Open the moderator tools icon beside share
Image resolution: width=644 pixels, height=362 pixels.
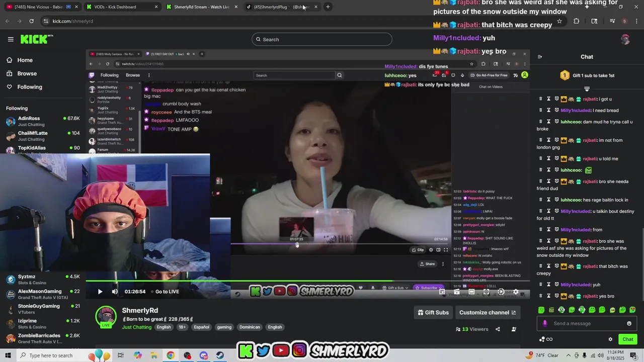click(x=514, y=329)
